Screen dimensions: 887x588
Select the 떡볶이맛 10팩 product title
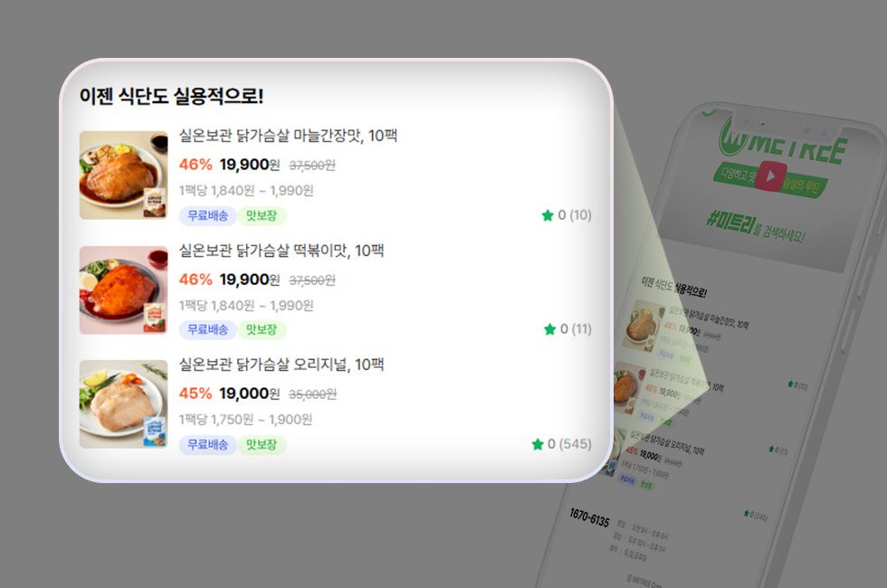point(281,251)
